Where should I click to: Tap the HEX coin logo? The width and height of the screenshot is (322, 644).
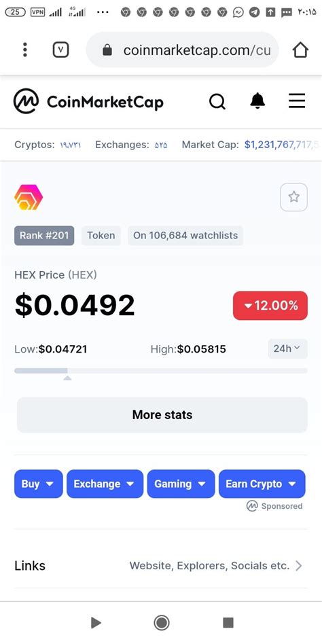(29, 197)
